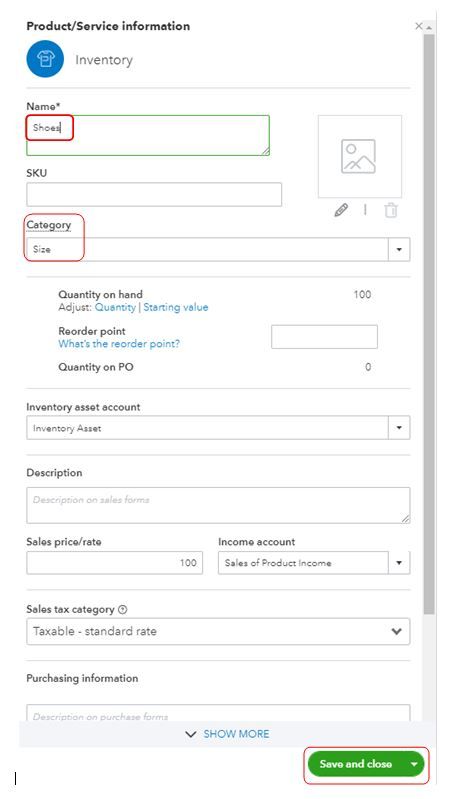Click the Quantity on hand value 100
The image size is (450, 799).
pyautogui.click(x=362, y=295)
